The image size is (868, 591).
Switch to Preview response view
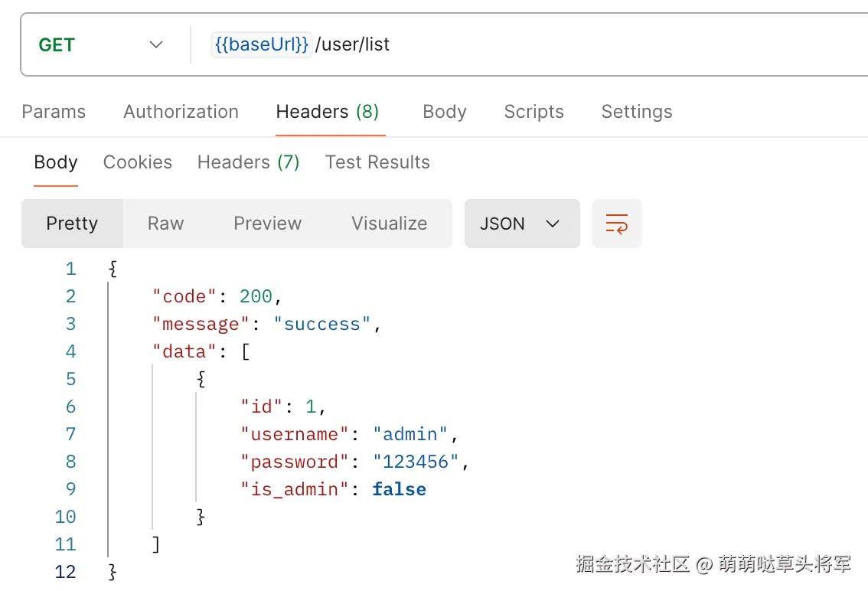267,224
